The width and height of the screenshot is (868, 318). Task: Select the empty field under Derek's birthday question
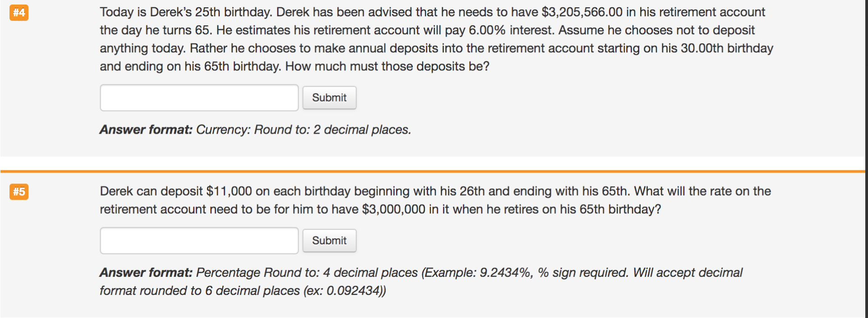pos(199,98)
